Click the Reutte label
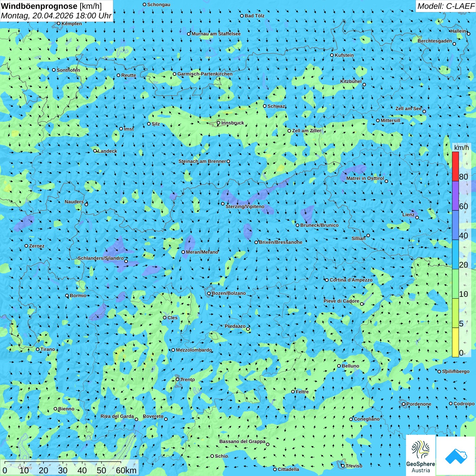 pos(129,75)
